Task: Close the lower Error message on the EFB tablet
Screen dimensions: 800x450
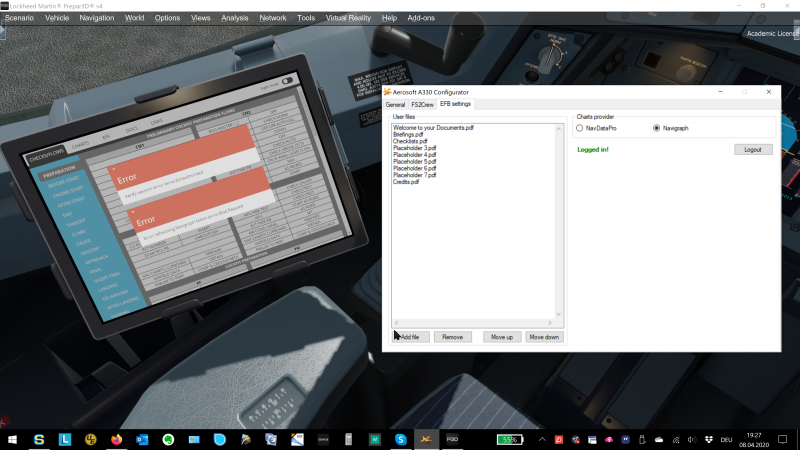Action: click(x=133, y=211)
